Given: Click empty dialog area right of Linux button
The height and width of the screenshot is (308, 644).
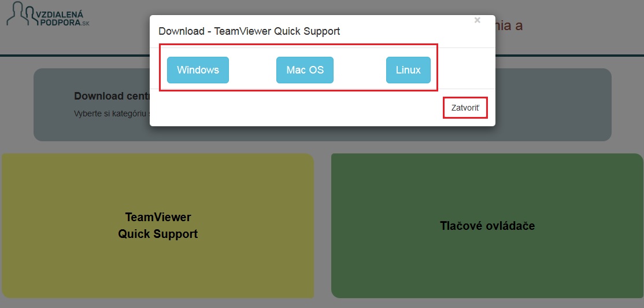Looking at the screenshot, I should [x=465, y=70].
